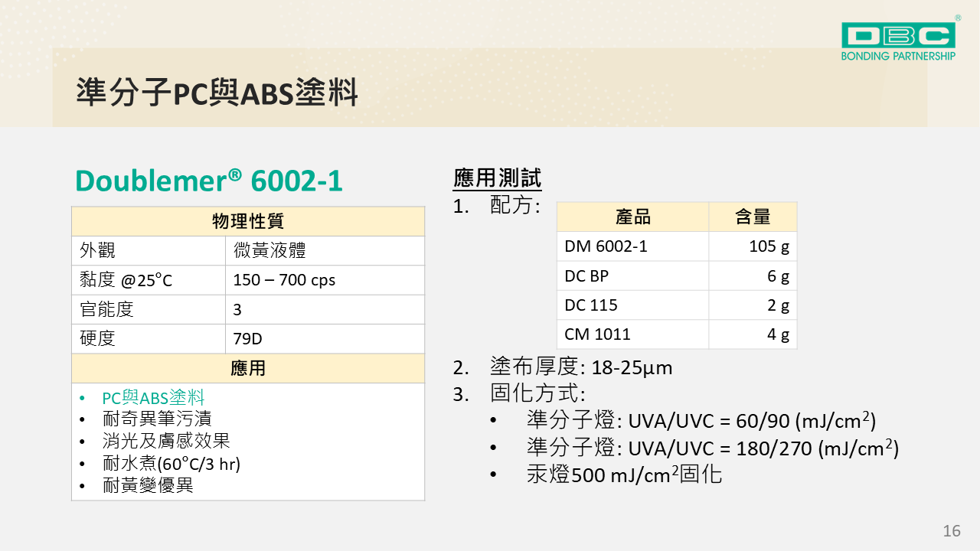Click the 應用 section header in table
980x551 pixels.
click(248, 368)
